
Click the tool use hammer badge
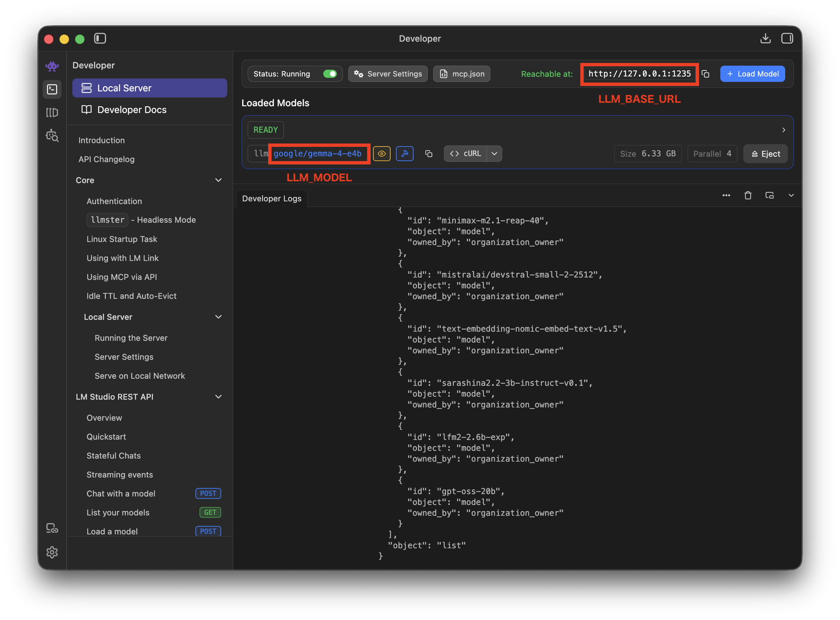[x=405, y=154]
